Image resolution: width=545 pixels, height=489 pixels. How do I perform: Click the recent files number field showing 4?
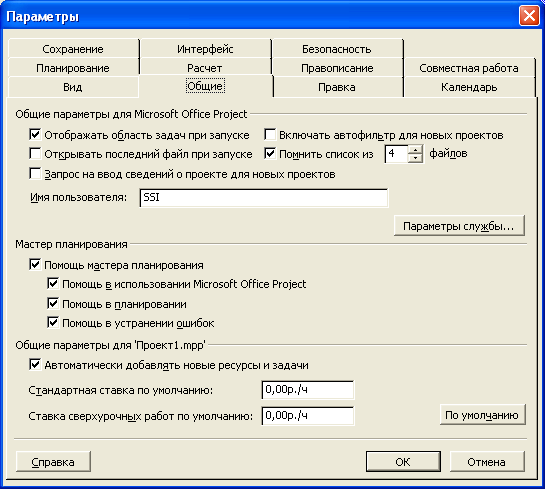[397, 154]
